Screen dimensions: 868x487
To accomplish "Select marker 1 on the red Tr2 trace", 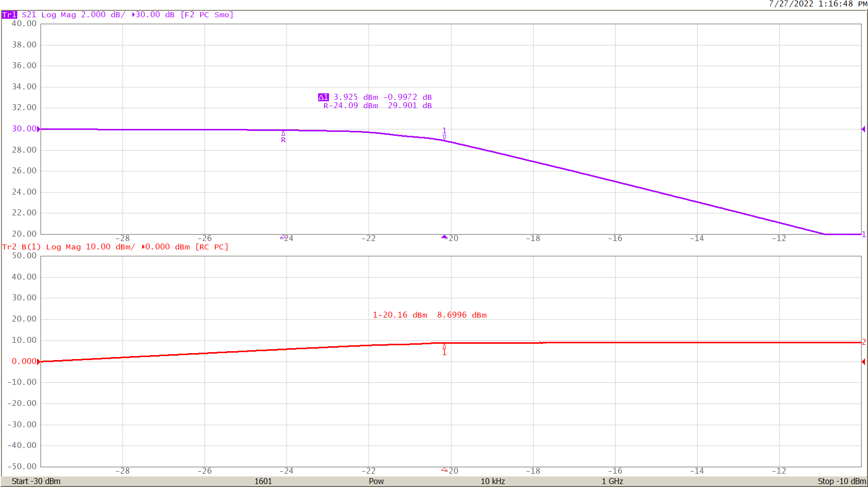I will click(x=444, y=349).
